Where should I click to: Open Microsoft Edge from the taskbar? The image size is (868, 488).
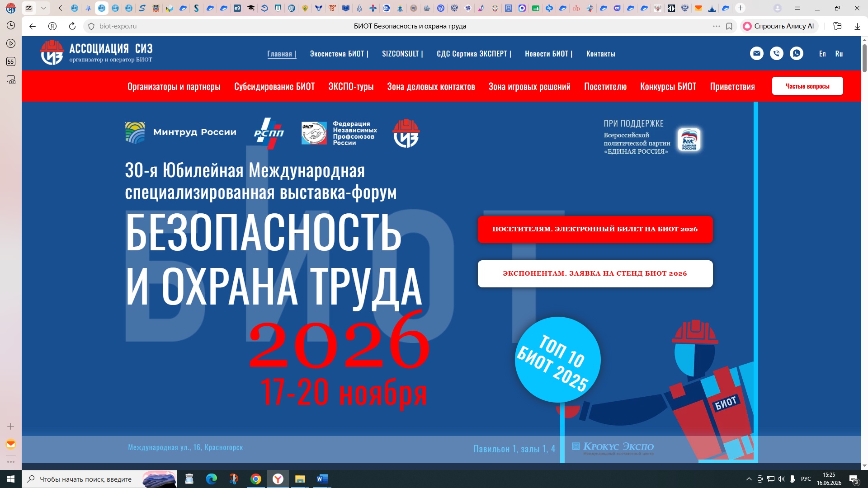point(211,479)
